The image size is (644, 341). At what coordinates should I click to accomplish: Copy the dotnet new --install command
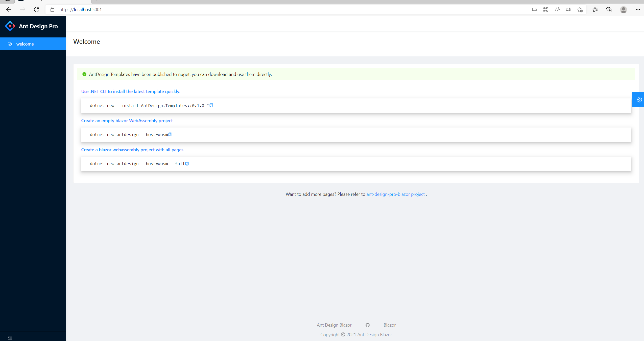tap(211, 105)
